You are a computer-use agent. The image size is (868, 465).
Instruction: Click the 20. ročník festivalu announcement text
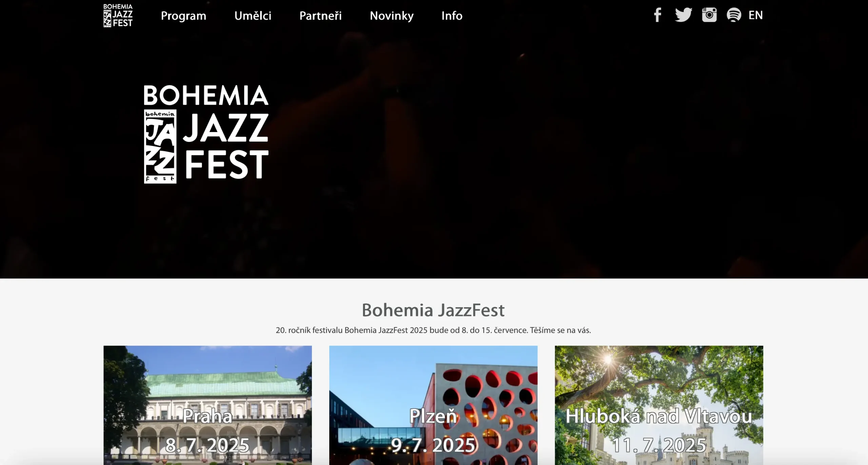pyautogui.click(x=433, y=330)
